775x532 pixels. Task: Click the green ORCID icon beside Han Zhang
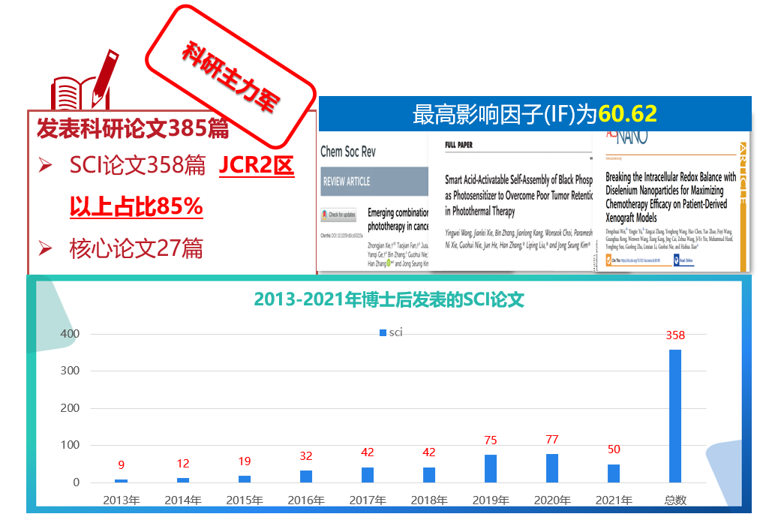389,263
